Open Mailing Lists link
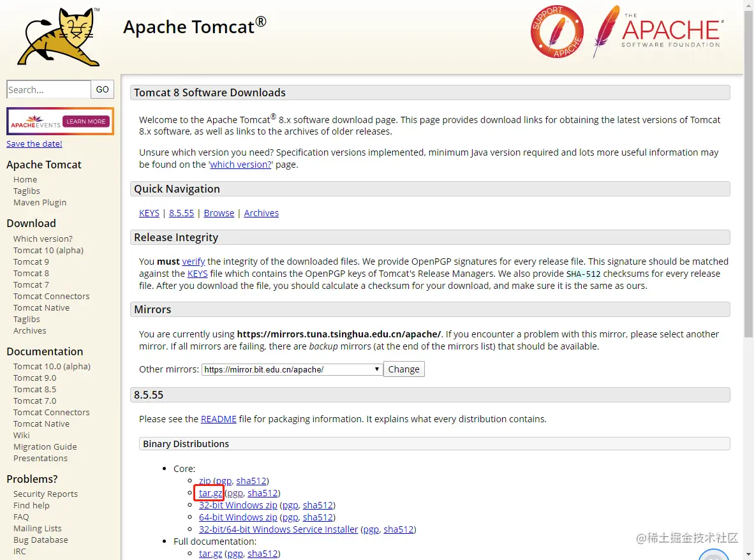The height and width of the screenshot is (560, 754). (x=38, y=528)
